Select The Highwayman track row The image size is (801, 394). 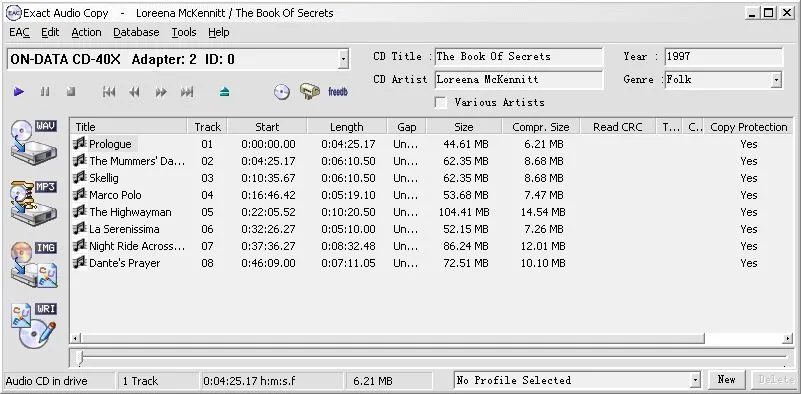(x=429, y=212)
